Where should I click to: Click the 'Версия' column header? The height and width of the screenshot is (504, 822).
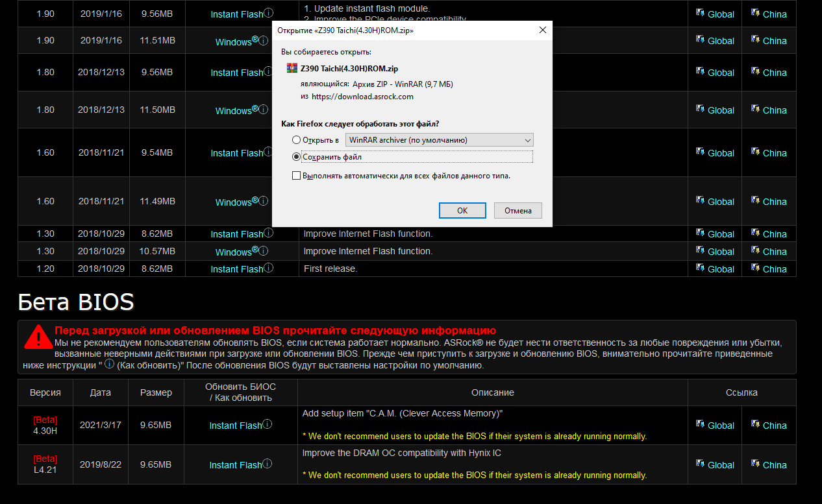point(45,392)
